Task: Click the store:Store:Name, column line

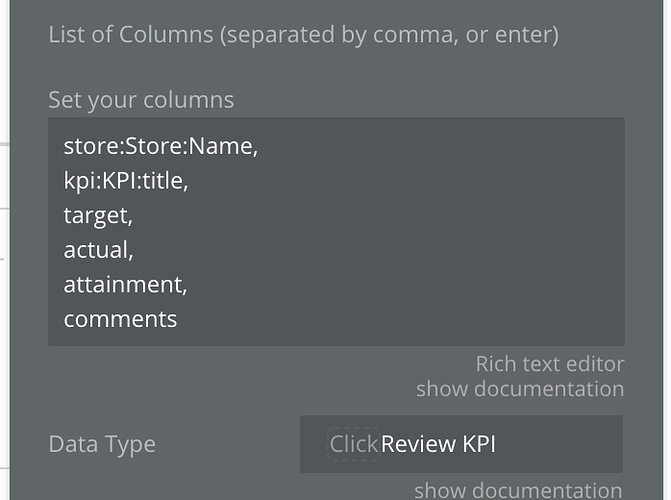Action: point(161,146)
